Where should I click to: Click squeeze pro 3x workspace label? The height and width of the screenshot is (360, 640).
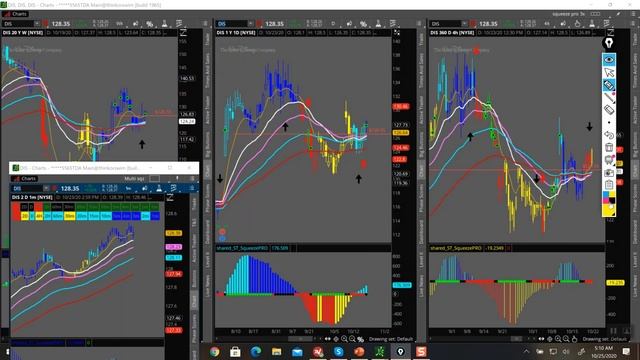[568, 14]
